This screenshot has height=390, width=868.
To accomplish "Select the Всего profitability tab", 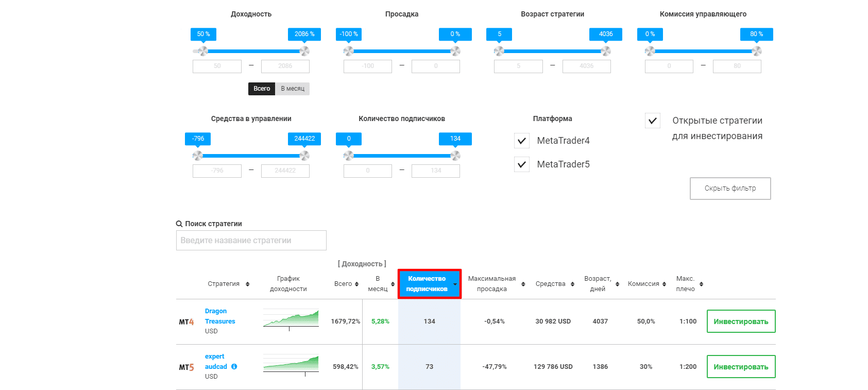I will (x=262, y=89).
